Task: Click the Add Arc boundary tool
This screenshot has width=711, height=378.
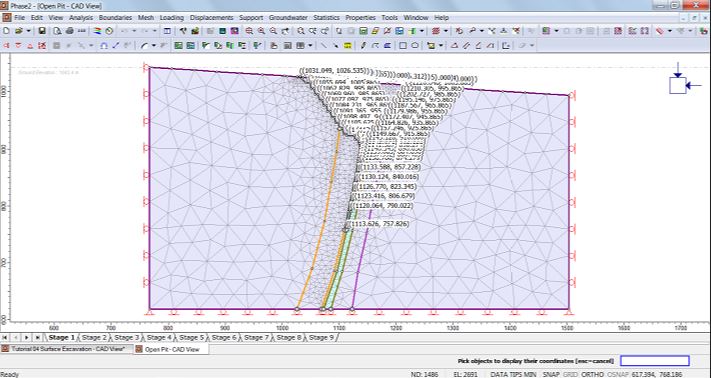Action: (x=144, y=45)
